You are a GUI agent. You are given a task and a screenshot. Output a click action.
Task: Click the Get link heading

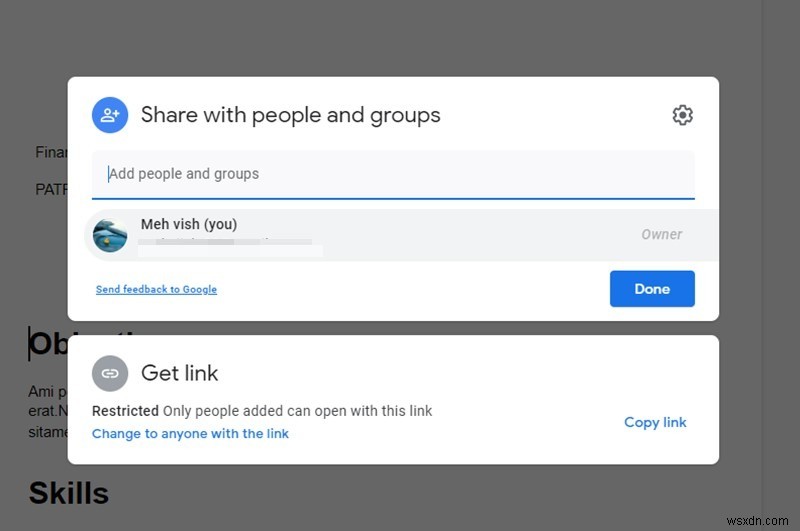pyautogui.click(x=180, y=373)
